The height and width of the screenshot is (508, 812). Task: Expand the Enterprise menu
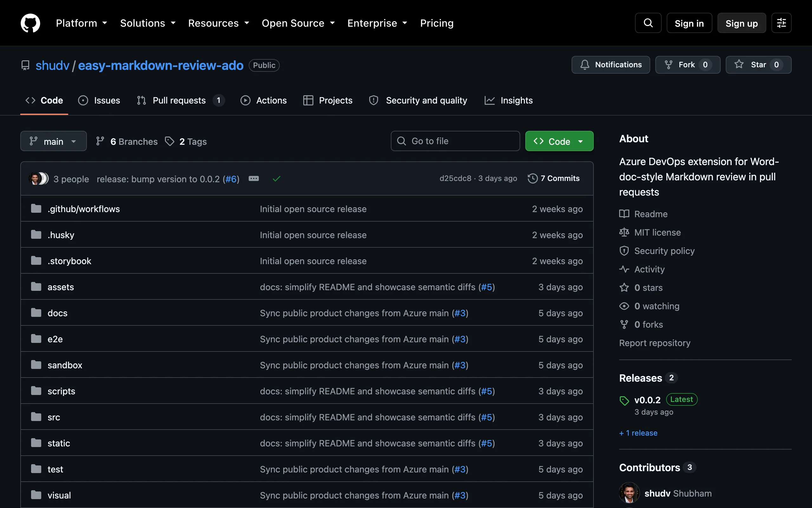[x=377, y=23]
